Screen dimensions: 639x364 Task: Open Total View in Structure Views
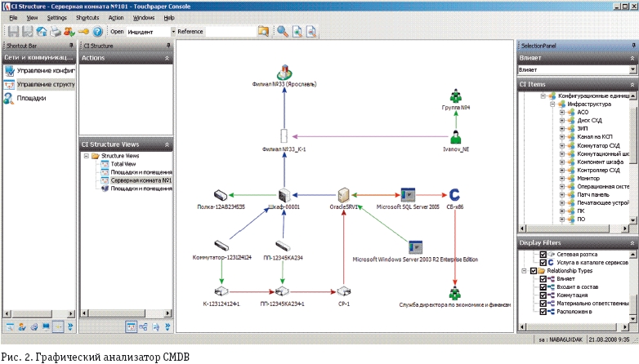(x=123, y=163)
